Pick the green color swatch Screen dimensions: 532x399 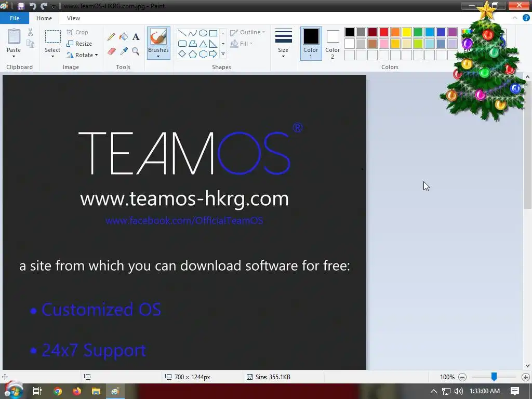(x=418, y=32)
